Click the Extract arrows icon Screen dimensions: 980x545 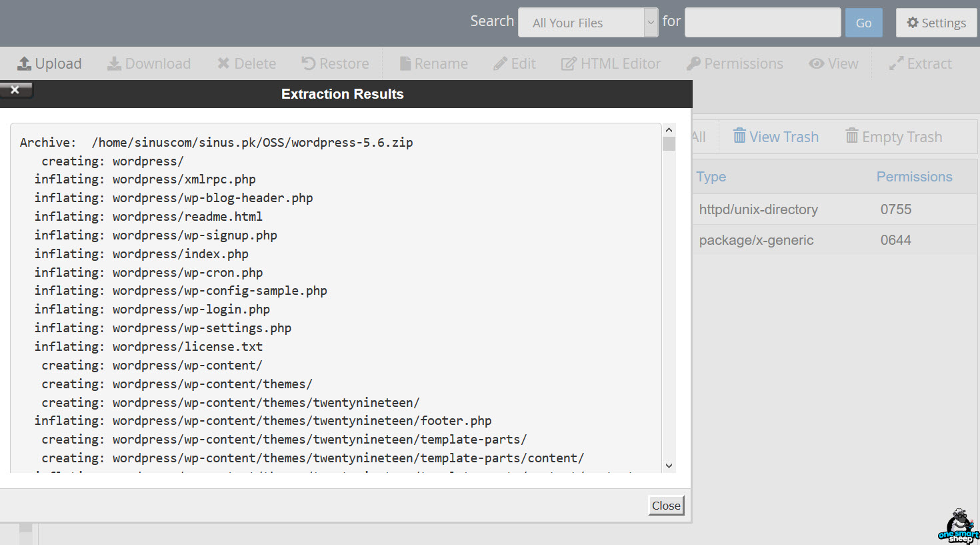coord(896,63)
